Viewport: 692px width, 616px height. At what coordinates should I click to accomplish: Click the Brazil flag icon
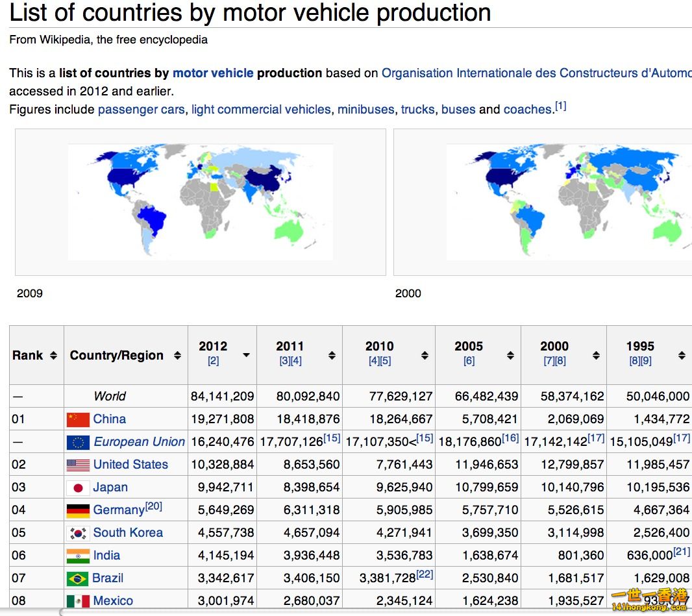point(77,578)
